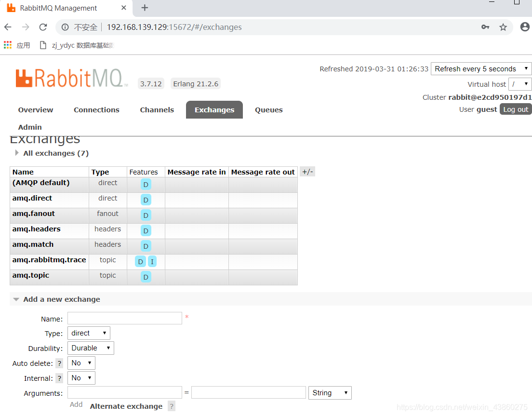Expand the All exchanges section
Image resolution: width=532 pixels, height=416 pixels.
coord(52,153)
